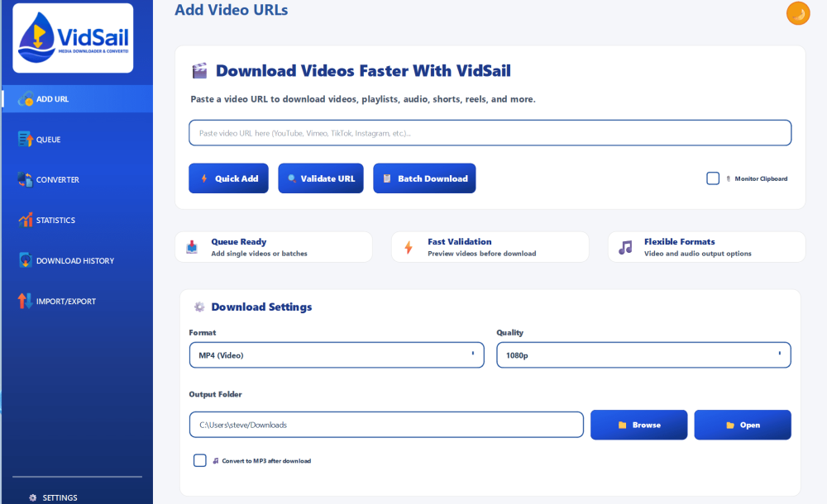View Download History
Screen dimensions: 827x504
tap(78, 260)
